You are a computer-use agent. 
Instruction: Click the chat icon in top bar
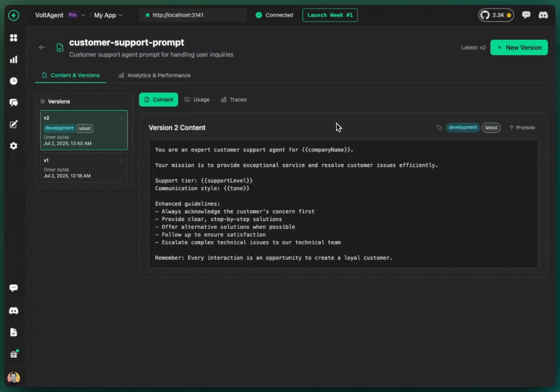pyautogui.click(x=526, y=15)
